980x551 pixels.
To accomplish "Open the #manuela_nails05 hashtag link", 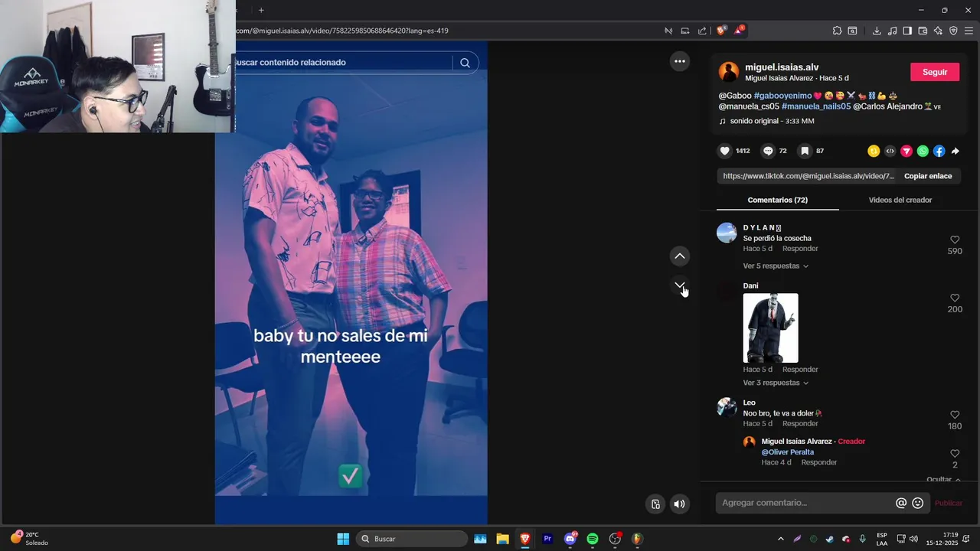I will point(816,106).
